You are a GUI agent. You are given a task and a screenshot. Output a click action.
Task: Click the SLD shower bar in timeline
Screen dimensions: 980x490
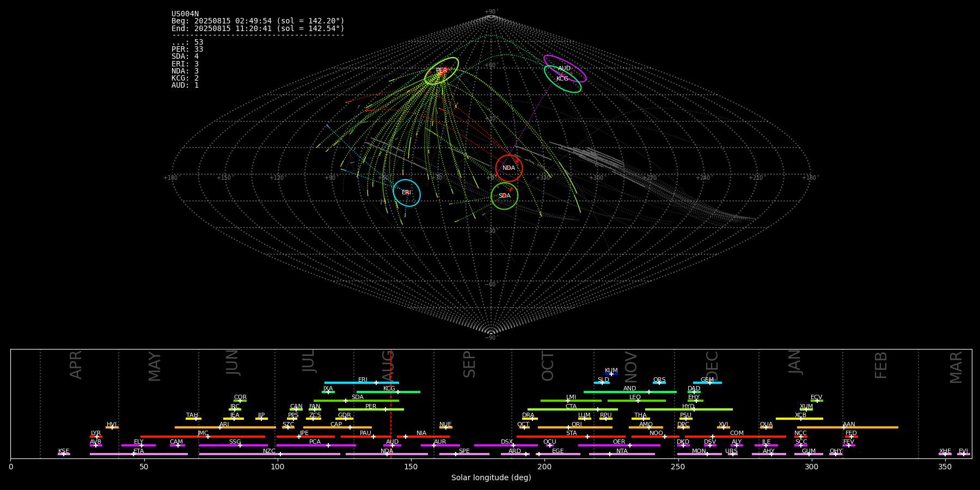point(602,383)
